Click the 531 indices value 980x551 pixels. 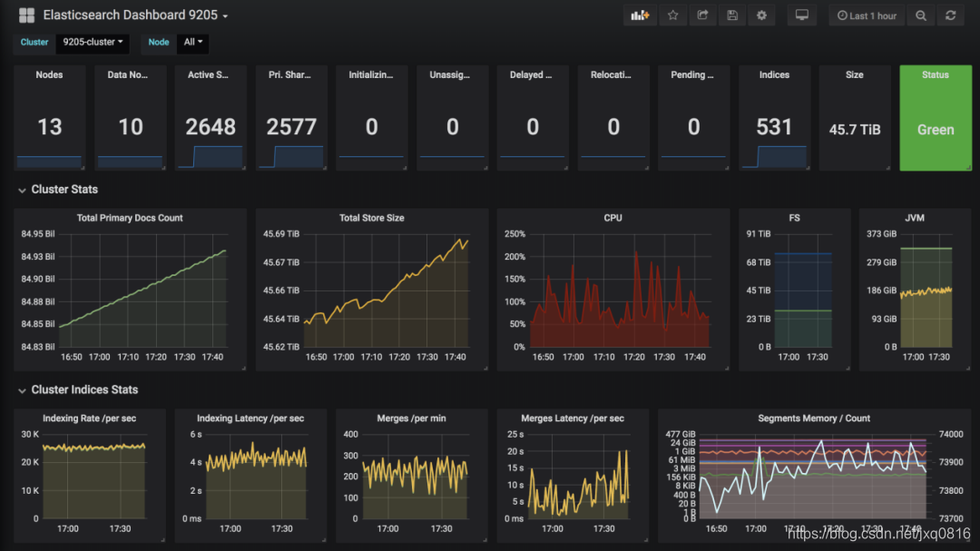pyautogui.click(x=774, y=127)
